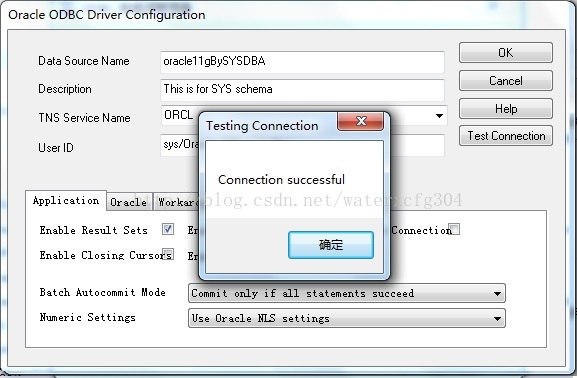The height and width of the screenshot is (378, 577).
Task: Click the 'Batch Autocommit Mode' label
Action: coord(103,292)
